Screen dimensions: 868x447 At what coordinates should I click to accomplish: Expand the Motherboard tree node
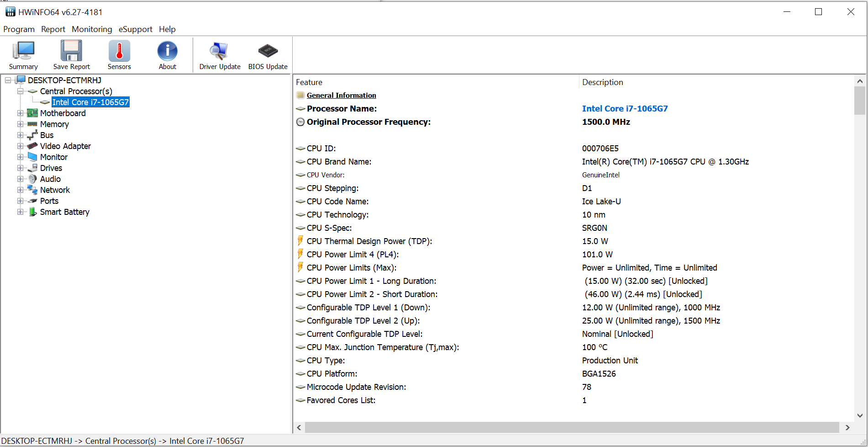point(20,113)
